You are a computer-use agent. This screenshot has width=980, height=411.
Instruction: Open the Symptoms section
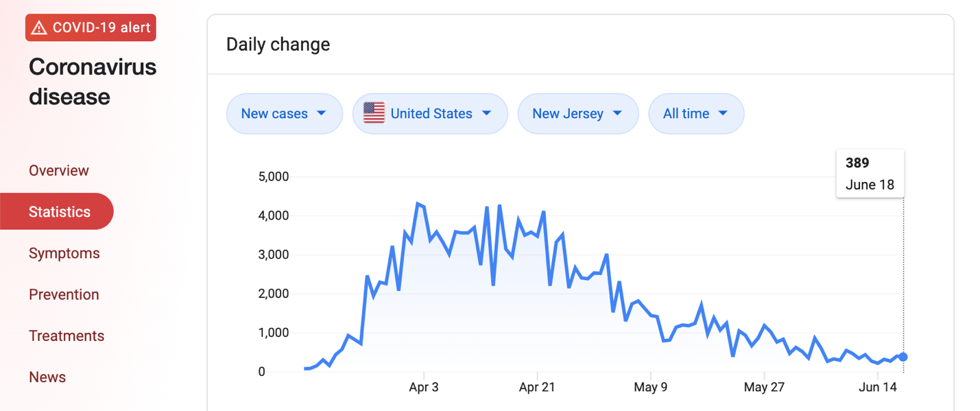click(64, 253)
